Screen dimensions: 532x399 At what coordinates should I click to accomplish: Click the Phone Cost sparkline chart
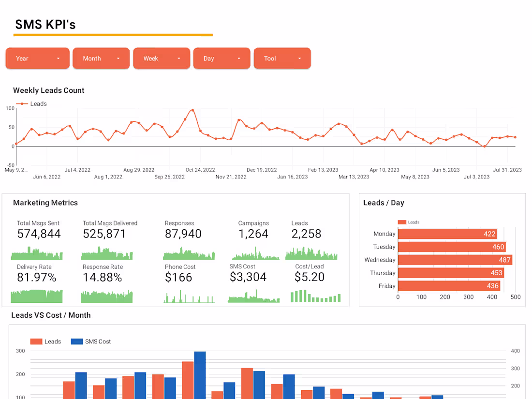pos(189,296)
